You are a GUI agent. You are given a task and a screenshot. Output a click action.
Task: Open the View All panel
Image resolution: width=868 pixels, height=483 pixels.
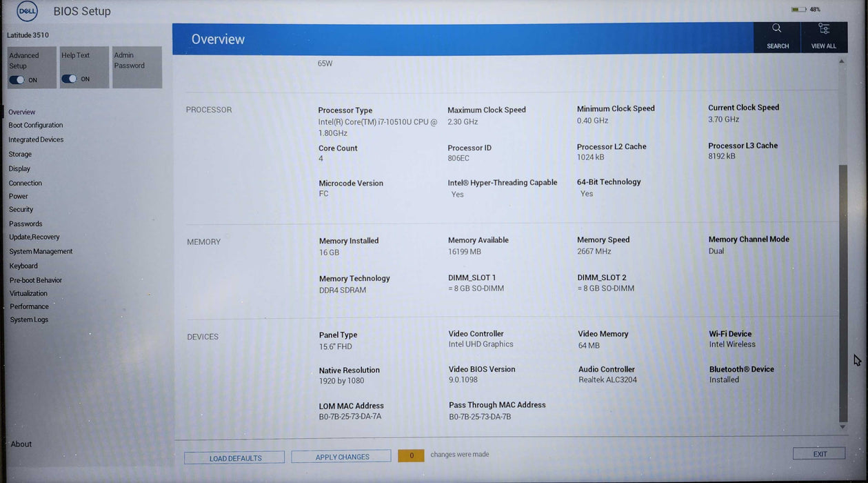click(823, 36)
